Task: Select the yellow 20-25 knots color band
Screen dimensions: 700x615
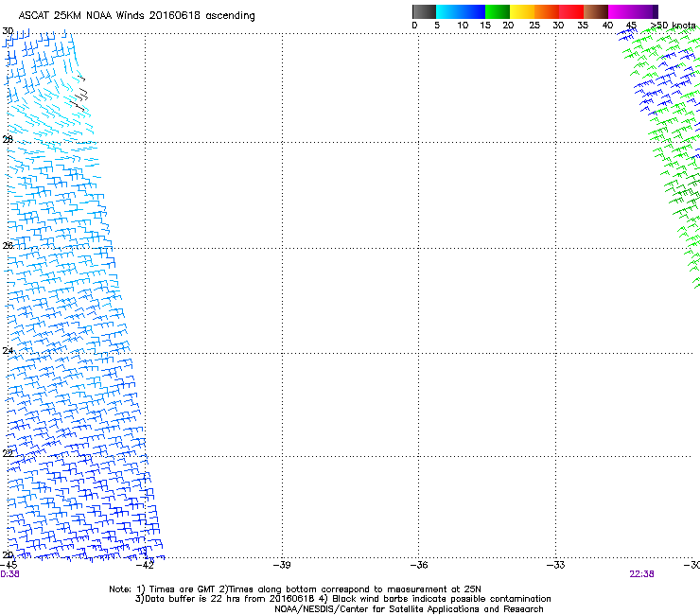Action: tap(522, 11)
